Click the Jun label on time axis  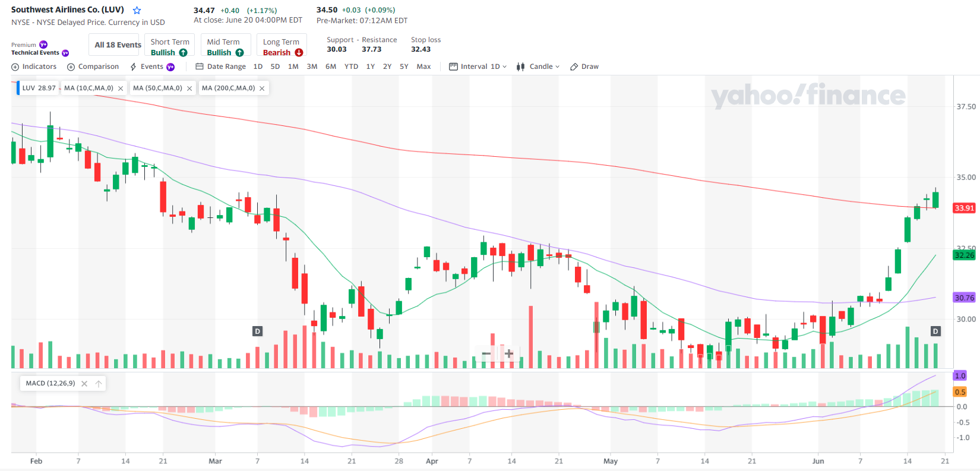[x=818, y=461]
